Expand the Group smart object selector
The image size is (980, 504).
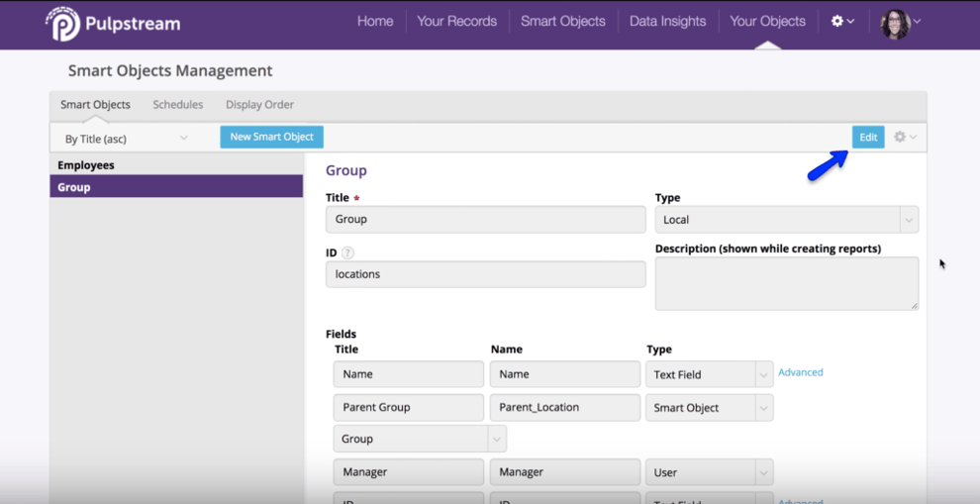click(x=420, y=439)
